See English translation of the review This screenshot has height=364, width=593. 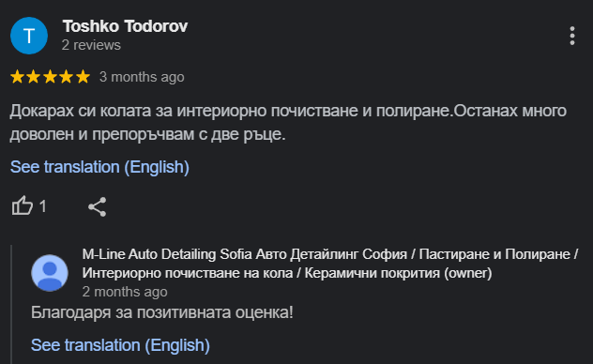click(x=99, y=167)
